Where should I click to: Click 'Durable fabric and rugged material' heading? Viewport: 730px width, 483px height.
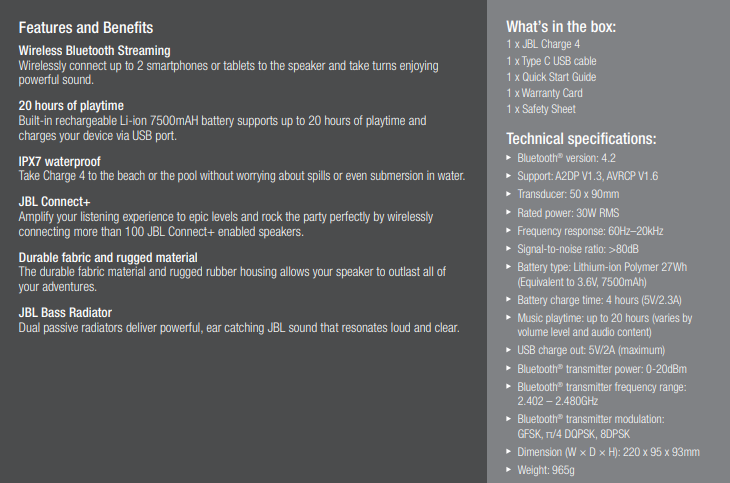[108, 258]
